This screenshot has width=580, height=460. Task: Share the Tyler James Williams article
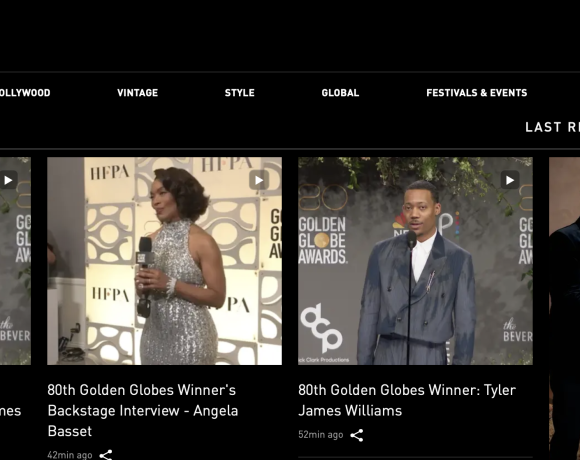click(x=357, y=435)
